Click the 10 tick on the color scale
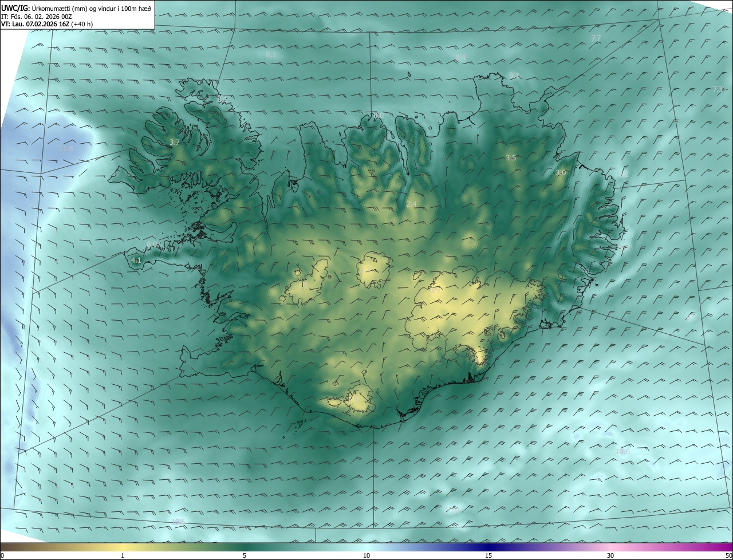This screenshot has height=560, width=733. coord(366,555)
